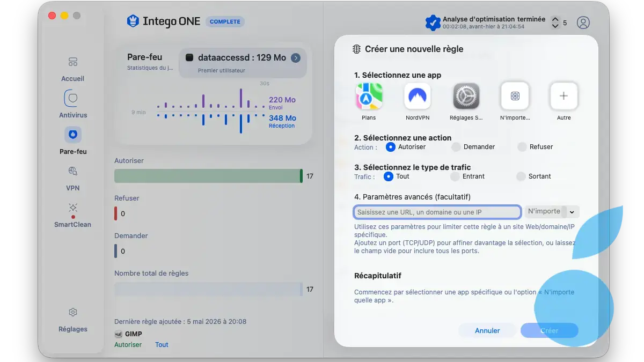Click the notification count stepper arrows
The width and height of the screenshot is (644, 362).
coord(555,23)
